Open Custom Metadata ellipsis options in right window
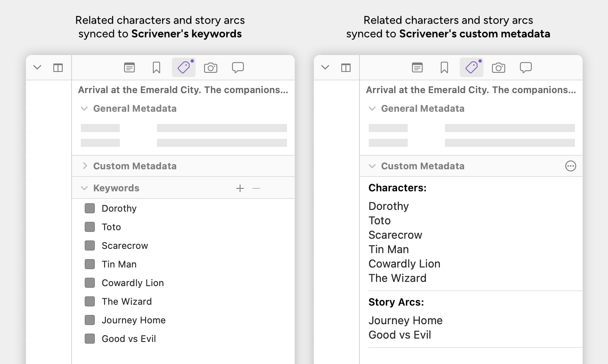The width and height of the screenshot is (608, 364). click(571, 166)
